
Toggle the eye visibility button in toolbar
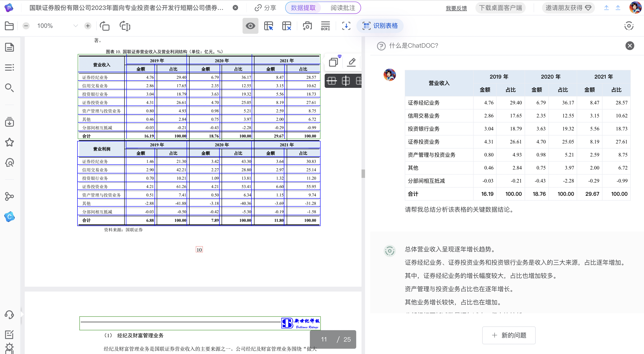(x=250, y=26)
